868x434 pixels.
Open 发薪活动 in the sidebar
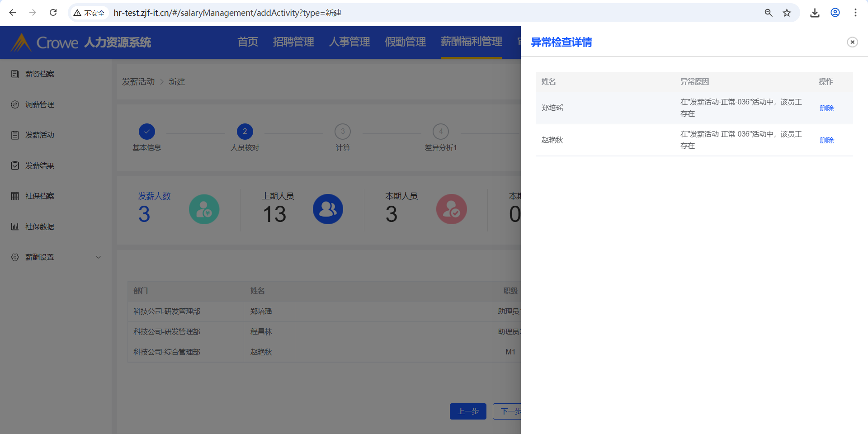pos(39,135)
